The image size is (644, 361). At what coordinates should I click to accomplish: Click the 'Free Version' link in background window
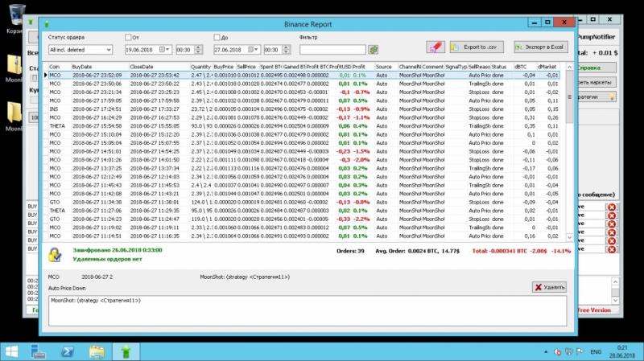[594, 310]
